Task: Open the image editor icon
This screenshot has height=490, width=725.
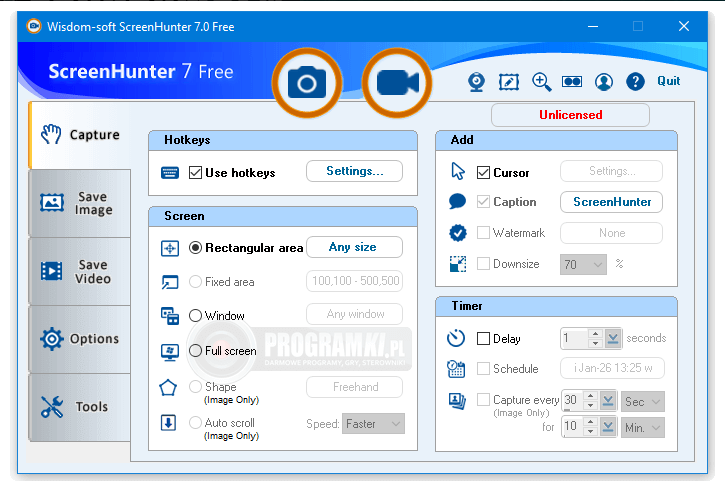Action: click(509, 82)
